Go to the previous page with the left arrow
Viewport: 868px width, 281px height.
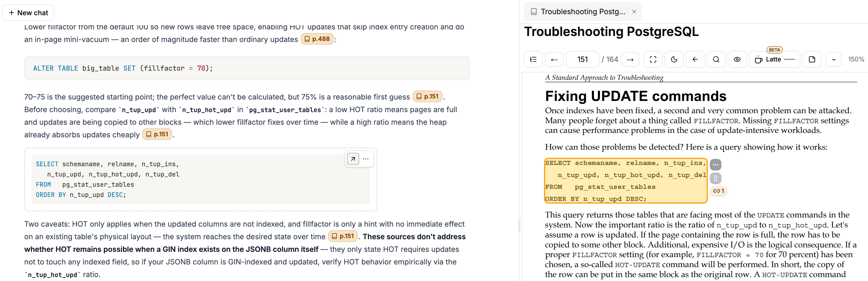[x=554, y=59]
